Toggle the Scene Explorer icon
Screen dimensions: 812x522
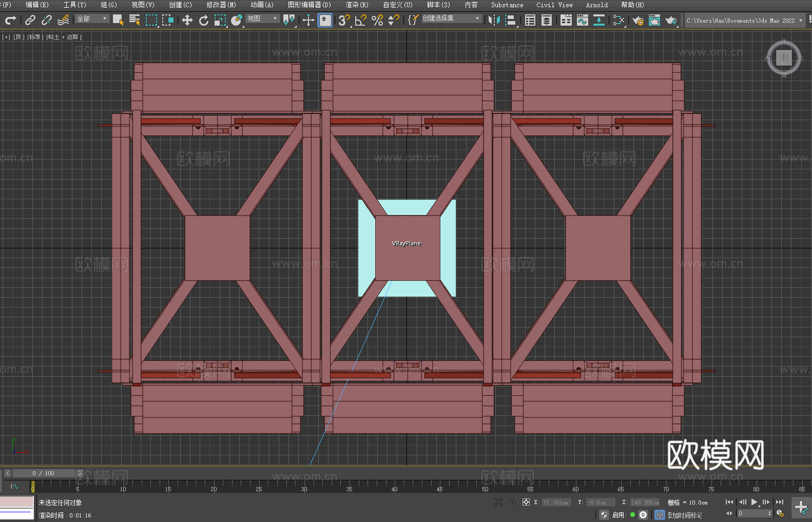[530, 20]
